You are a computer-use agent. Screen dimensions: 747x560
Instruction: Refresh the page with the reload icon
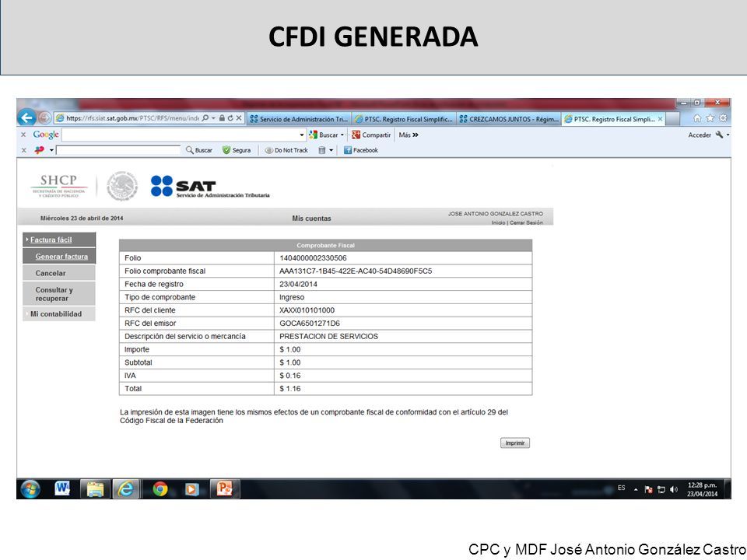[x=230, y=118]
